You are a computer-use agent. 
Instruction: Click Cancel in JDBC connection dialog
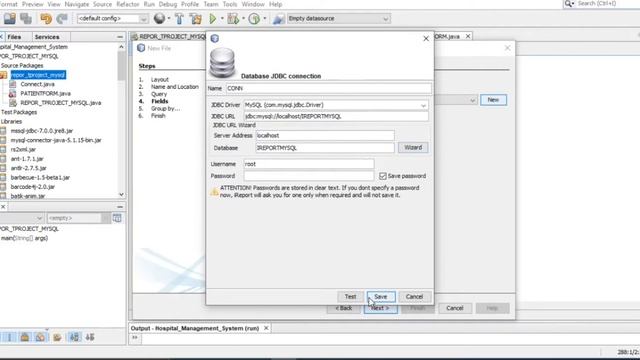click(x=414, y=297)
